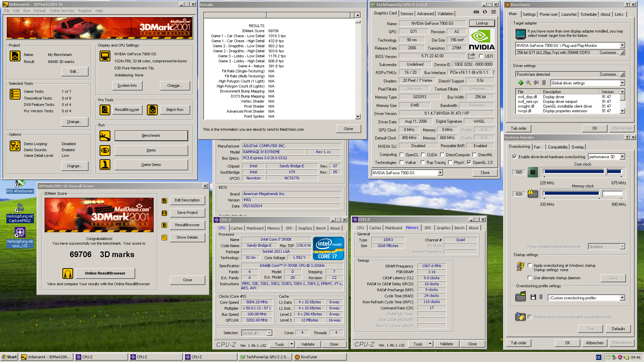Click Validate button in CPU-Z Memory window
The width and height of the screenshot is (644, 362).
(446, 344)
